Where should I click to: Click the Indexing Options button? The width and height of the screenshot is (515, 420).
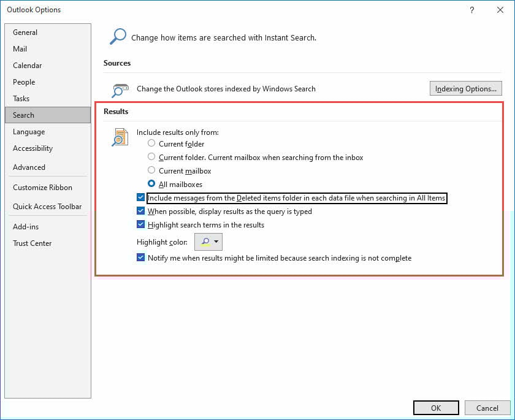(x=465, y=89)
